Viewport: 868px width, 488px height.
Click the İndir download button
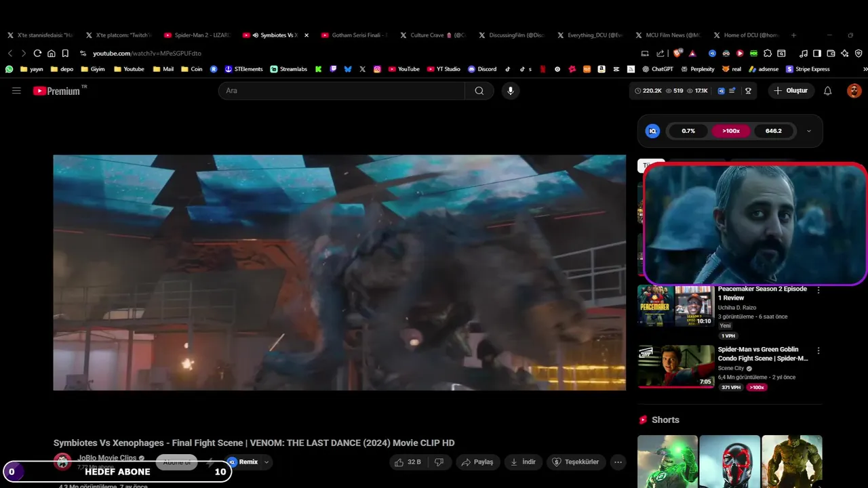pyautogui.click(x=523, y=462)
